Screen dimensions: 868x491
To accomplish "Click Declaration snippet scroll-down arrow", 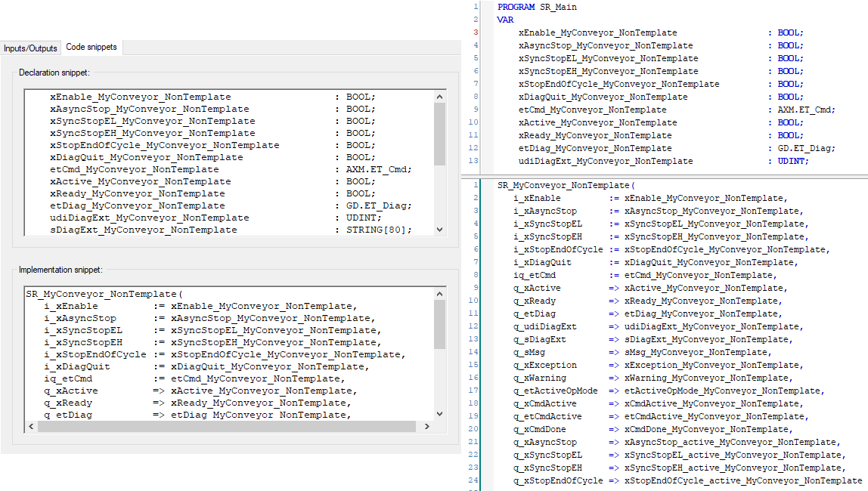I will tap(440, 230).
